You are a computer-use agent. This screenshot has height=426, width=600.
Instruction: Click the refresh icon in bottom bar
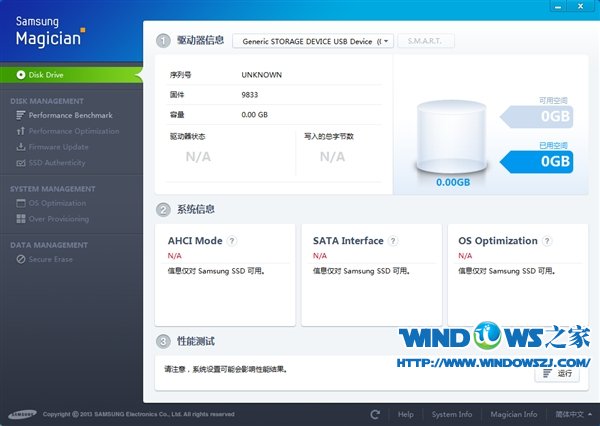tap(375, 414)
